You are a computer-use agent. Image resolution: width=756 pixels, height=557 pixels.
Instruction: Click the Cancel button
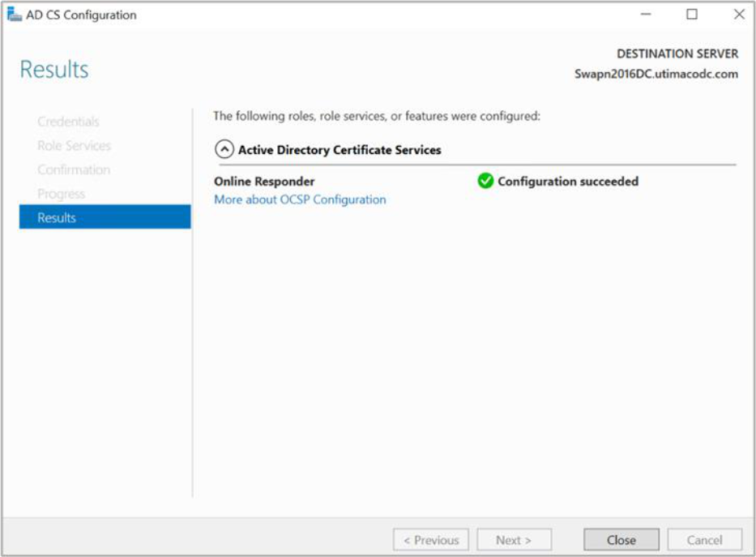click(704, 540)
